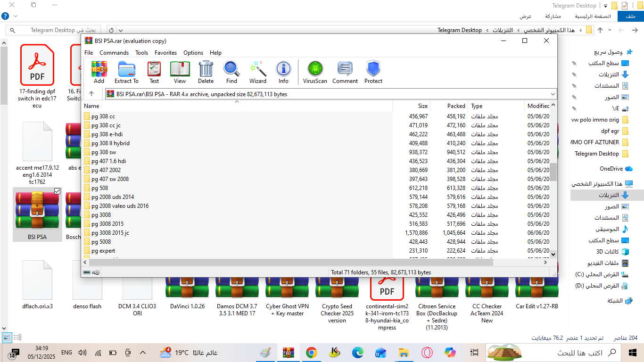
Task: Refresh the Explorer address bar
Action: click(x=110, y=30)
